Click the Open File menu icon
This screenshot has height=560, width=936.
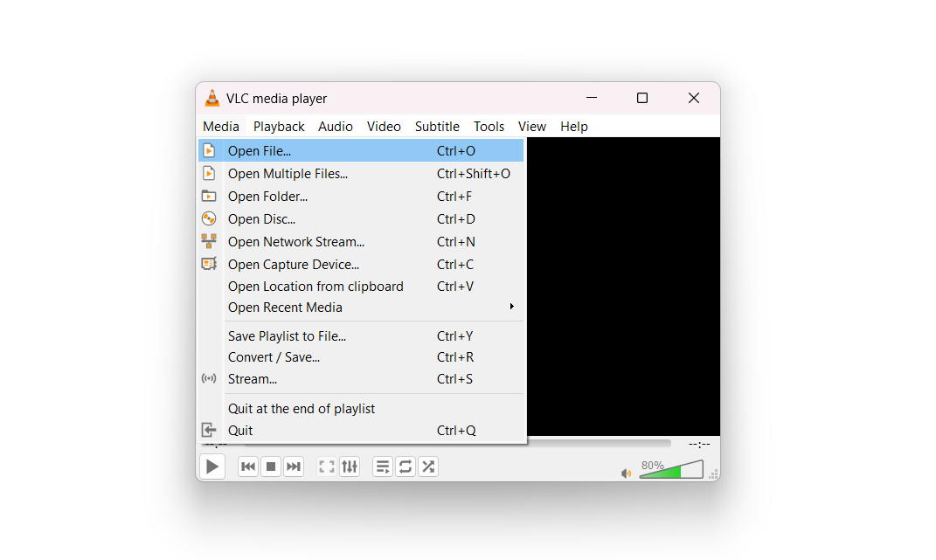point(209,150)
